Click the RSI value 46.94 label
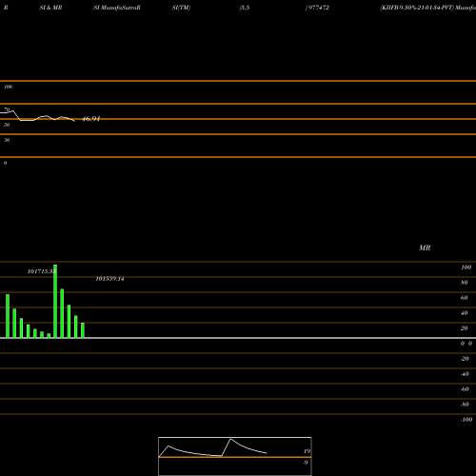Image resolution: width=476 pixels, height=476 pixels. point(91,119)
